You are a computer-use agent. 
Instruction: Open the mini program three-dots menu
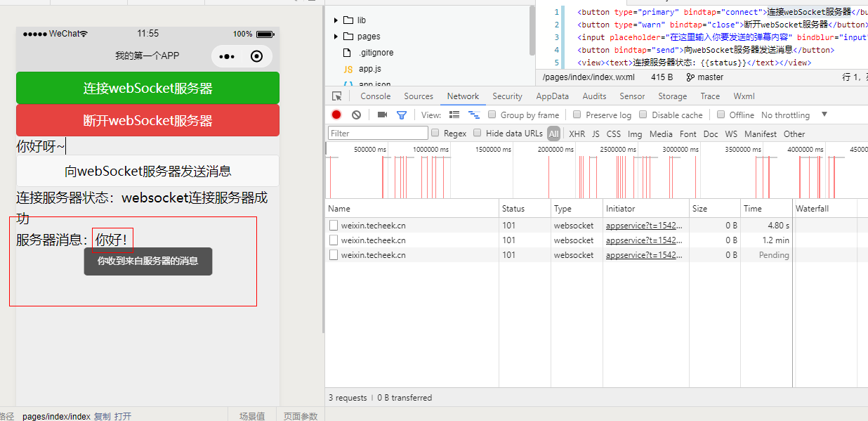227,56
